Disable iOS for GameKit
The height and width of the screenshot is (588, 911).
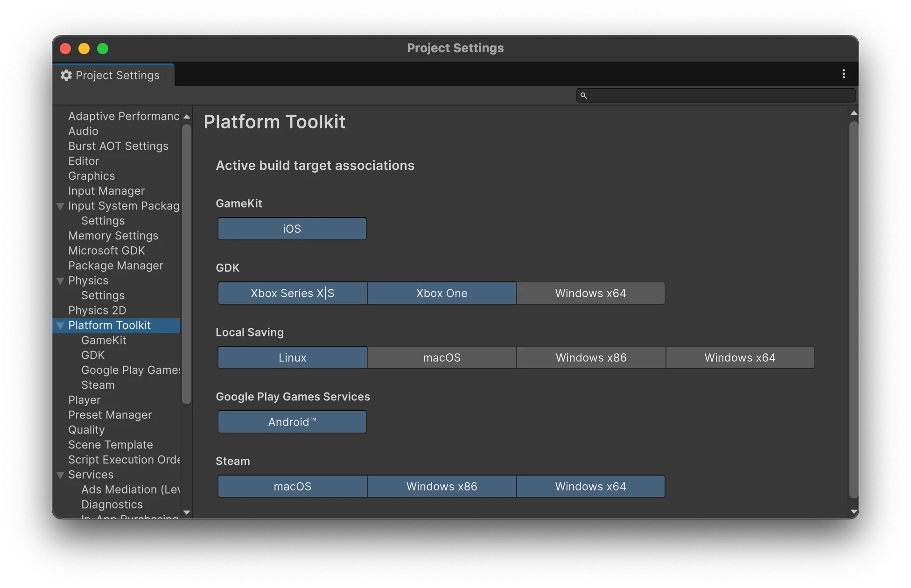click(x=292, y=229)
